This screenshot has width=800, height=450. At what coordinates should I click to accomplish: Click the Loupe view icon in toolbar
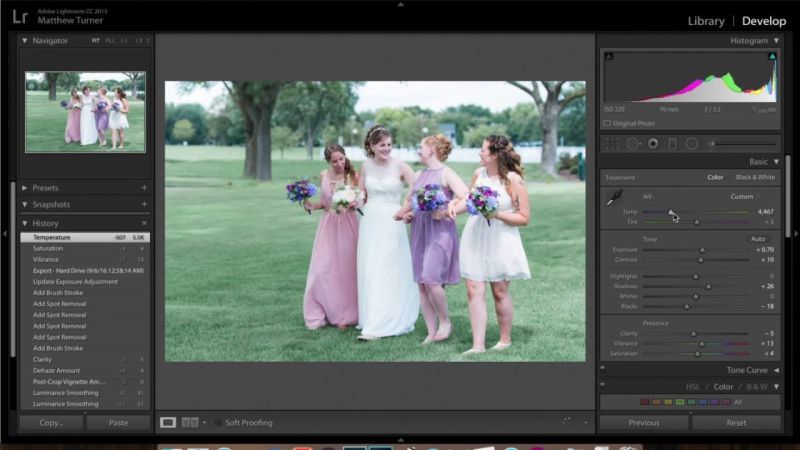pos(168,423)
